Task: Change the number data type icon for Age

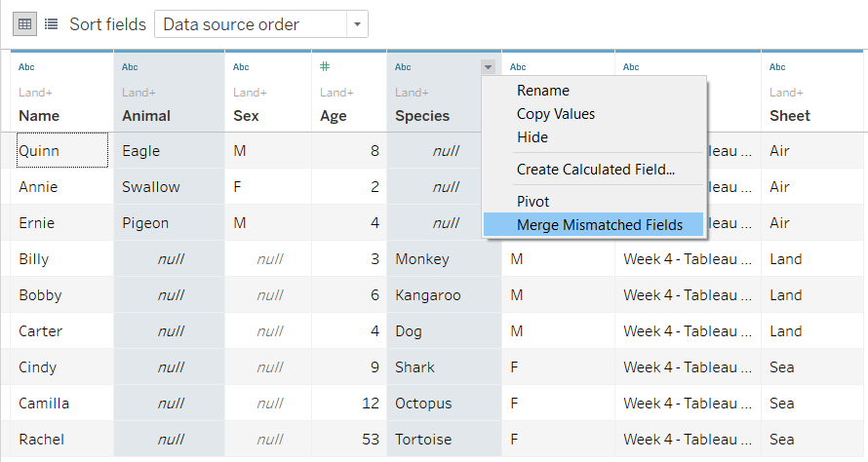Action: (x=326, y=67)
